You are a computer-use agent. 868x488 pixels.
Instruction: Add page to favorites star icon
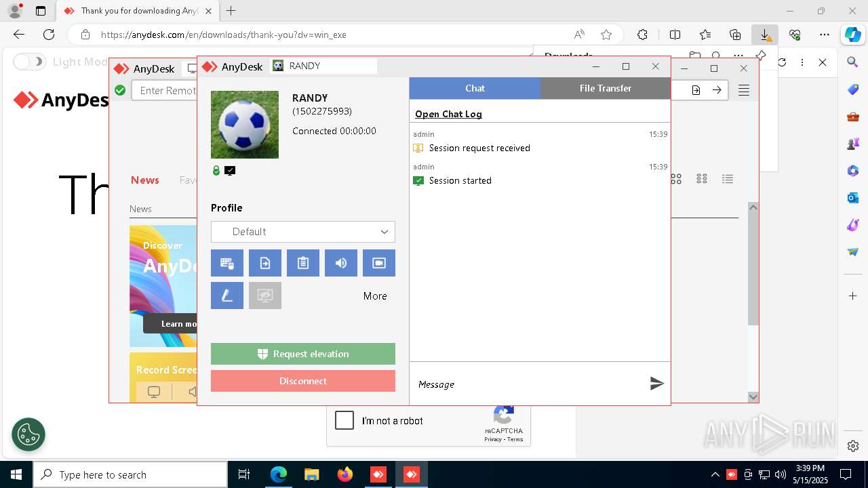click(606, 35)
